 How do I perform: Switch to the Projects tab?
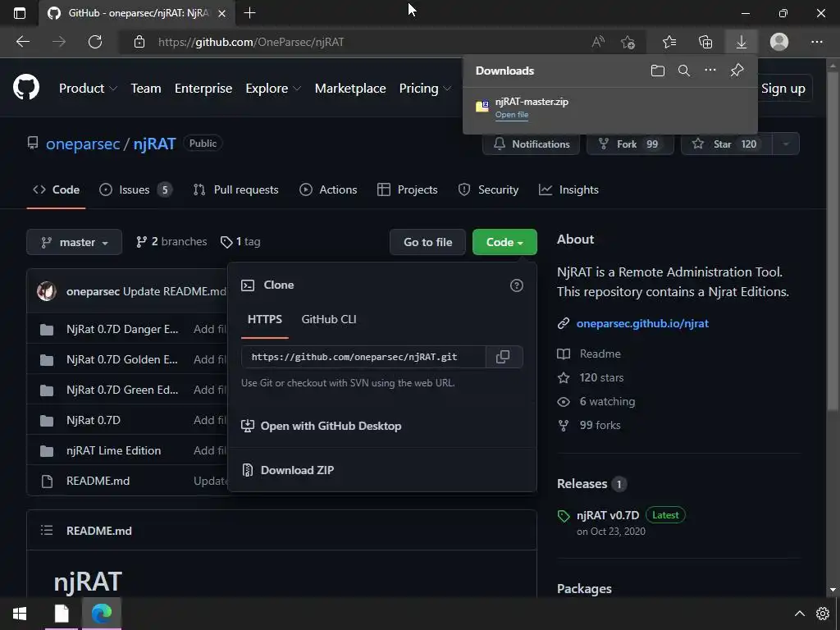pyautogui.click(x=408, y=189)
